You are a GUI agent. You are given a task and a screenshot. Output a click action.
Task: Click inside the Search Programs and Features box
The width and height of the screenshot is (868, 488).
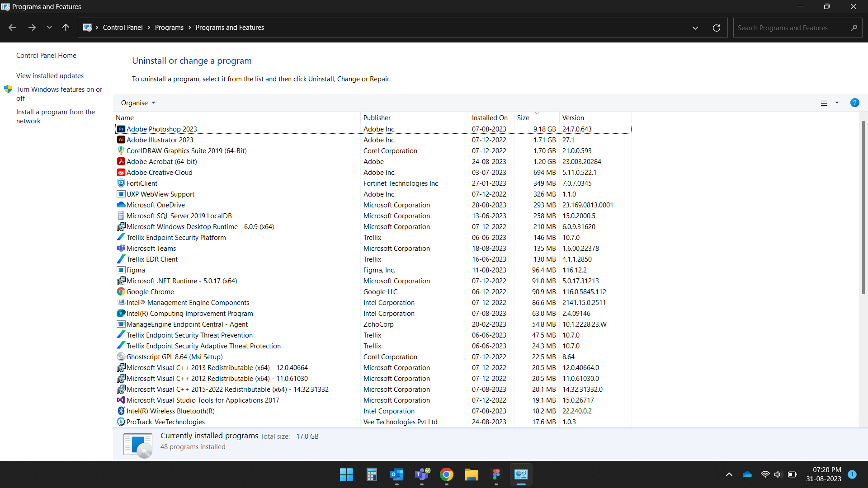pyautogui.click(x=791, y=28)
